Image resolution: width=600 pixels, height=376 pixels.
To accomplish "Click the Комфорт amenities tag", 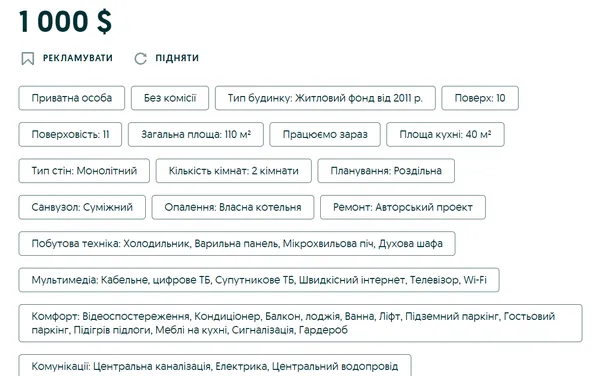I will (x=300, y=323).
